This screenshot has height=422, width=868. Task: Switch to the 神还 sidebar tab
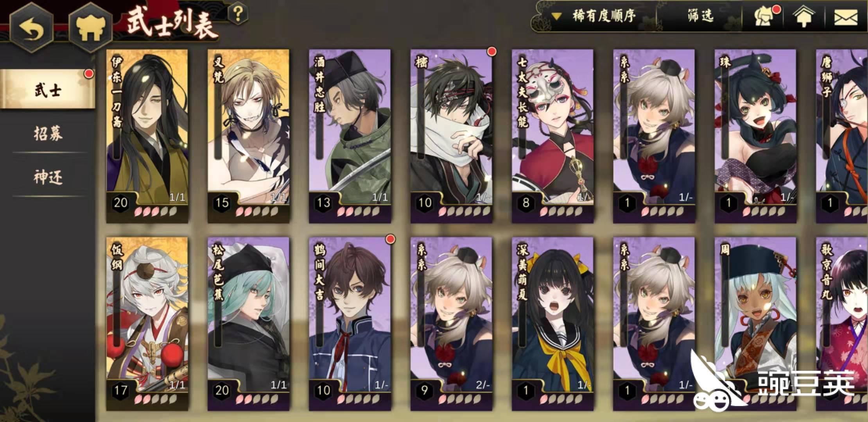pos(48,177)
